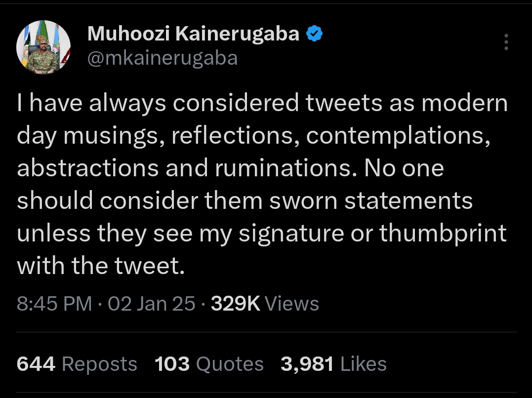Click the 103 quote count number
Image resolution: width=532 pixels, height=398 pixels.
[172, 364]
